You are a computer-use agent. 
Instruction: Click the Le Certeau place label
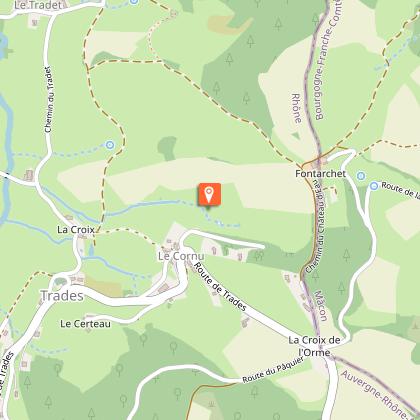pos(85,324)
